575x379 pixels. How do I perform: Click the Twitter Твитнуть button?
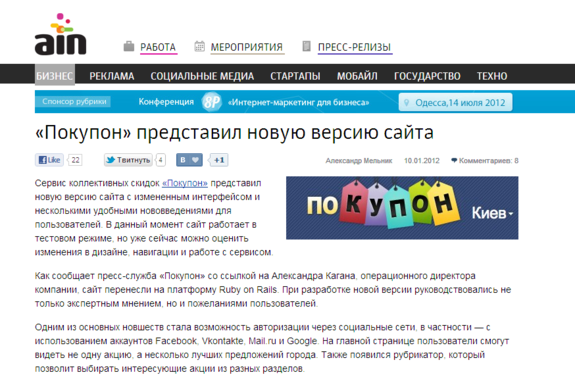(x=128, y=160)
